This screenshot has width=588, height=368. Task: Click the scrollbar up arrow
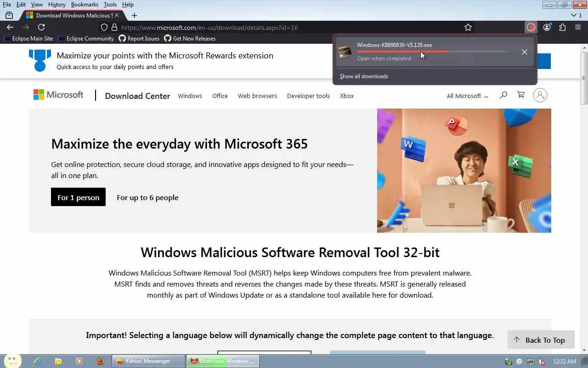pos(584,47)
